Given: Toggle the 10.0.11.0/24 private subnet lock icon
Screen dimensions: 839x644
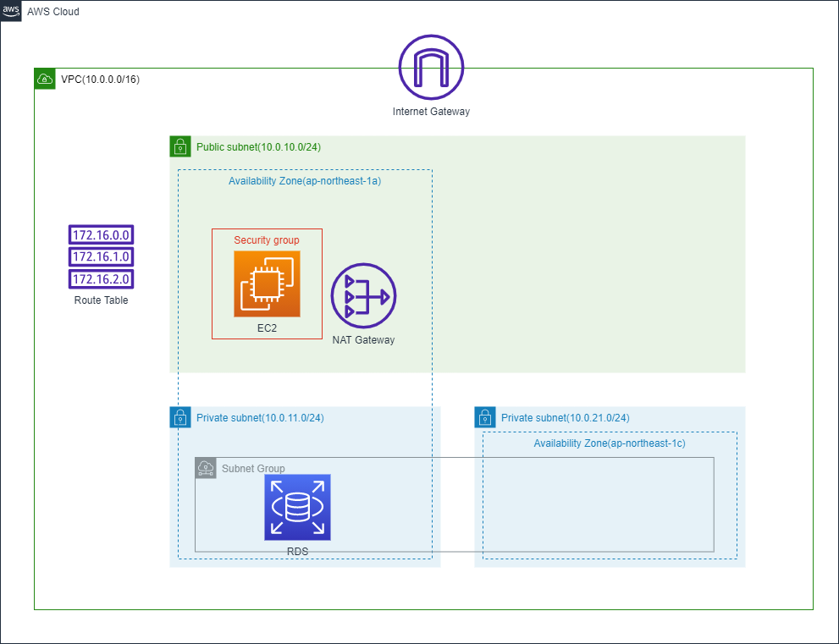Looking at the screenshot, I should [180, 417].
